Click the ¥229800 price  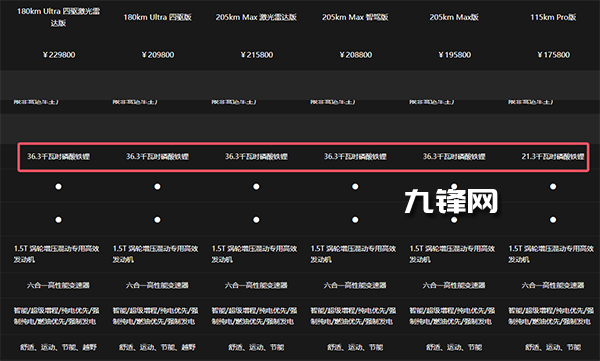coord(59,55)
